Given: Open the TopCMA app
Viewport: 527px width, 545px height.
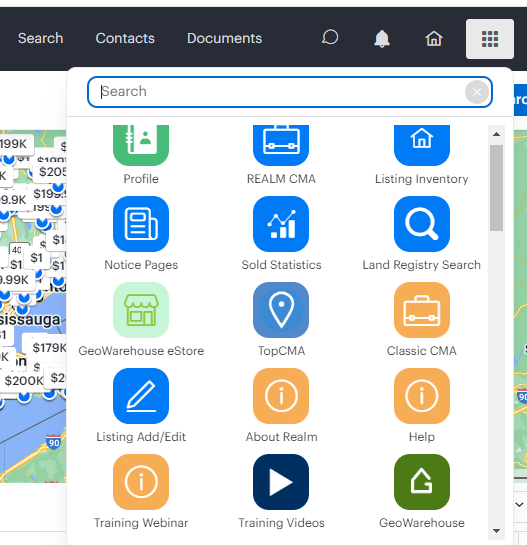Looking at the screenshot, I should click(281, 310).
